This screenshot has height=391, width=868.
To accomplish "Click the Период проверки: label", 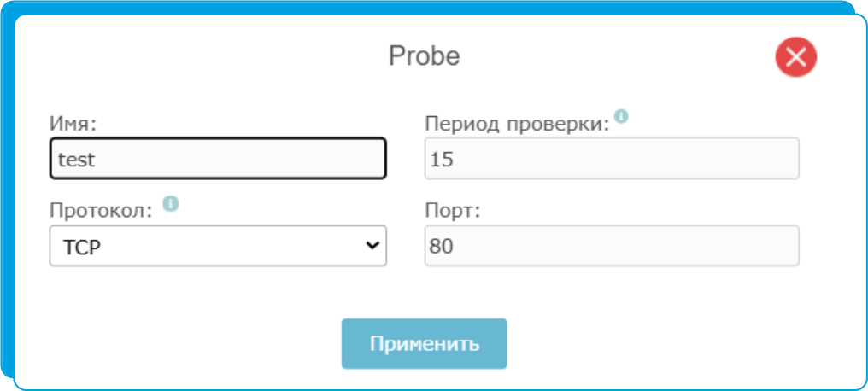I will click(x=517, y=125).
